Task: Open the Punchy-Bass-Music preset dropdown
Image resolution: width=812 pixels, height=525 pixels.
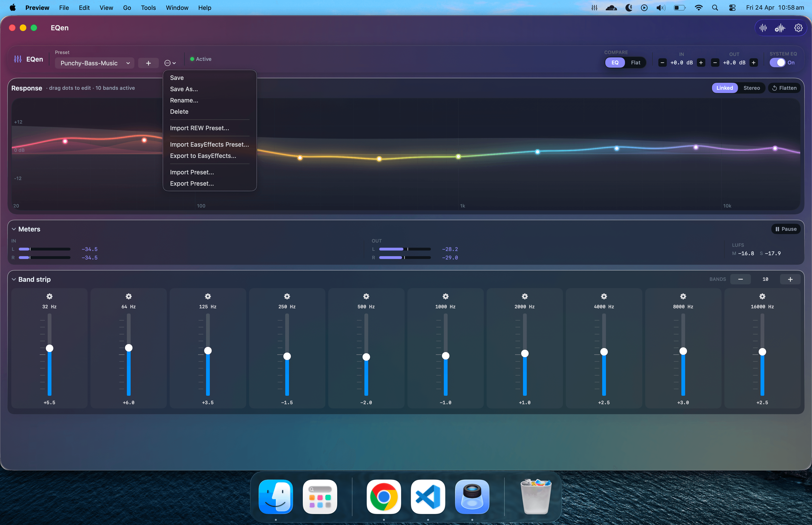Action: click(94, 63)
